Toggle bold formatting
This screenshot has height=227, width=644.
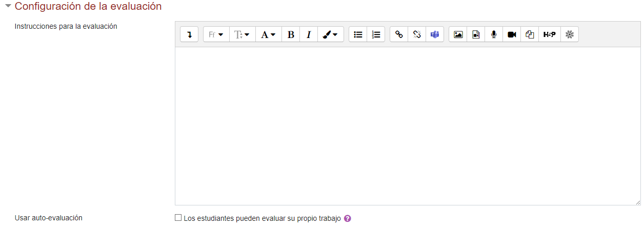tap(291, 34)
